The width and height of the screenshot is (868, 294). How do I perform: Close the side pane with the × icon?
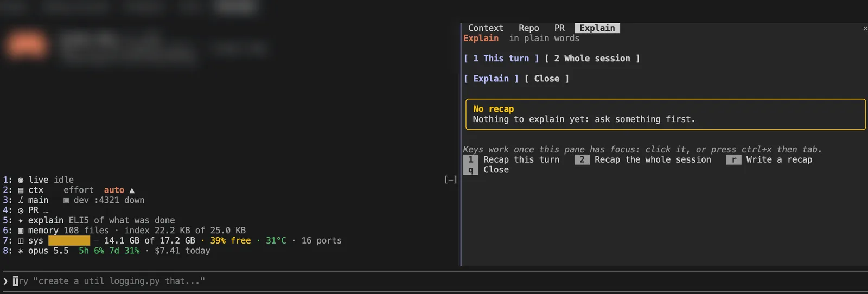[x=865, y=28]
